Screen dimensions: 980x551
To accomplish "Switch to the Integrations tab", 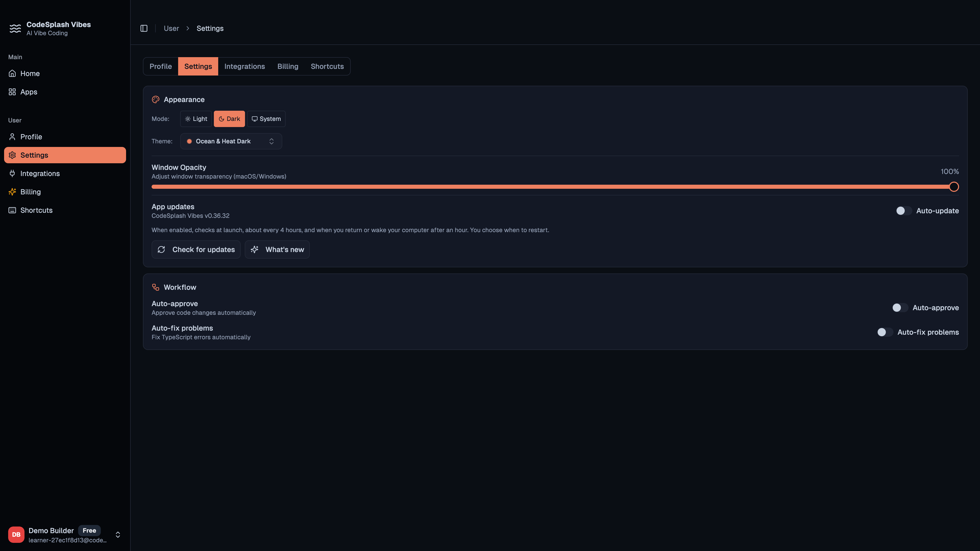I will pos(245,66).
